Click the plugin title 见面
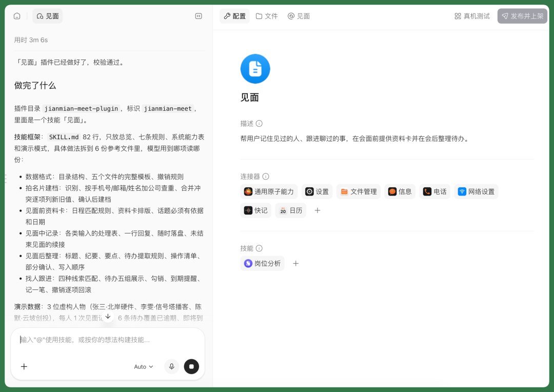554x392 pixels. pyautogui.click(x=249, y=97)
